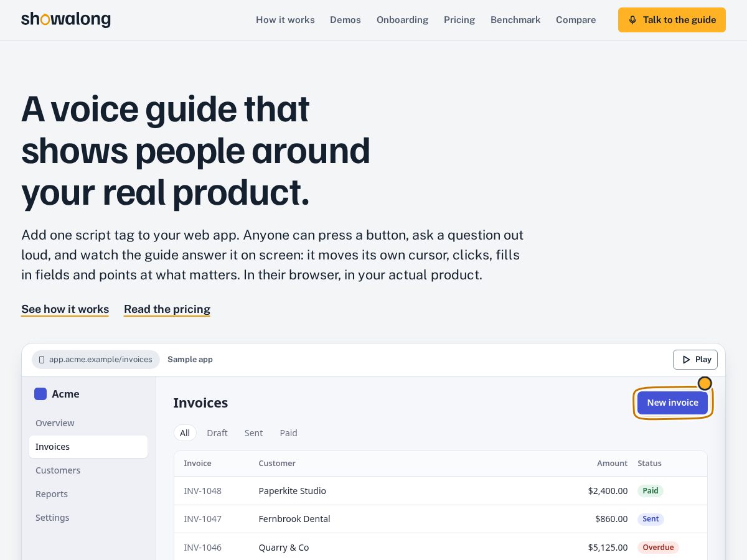The width and height of the screenshot is (747, 560).
Task: Select the Draft filter tab
Action: coord(217,433)
